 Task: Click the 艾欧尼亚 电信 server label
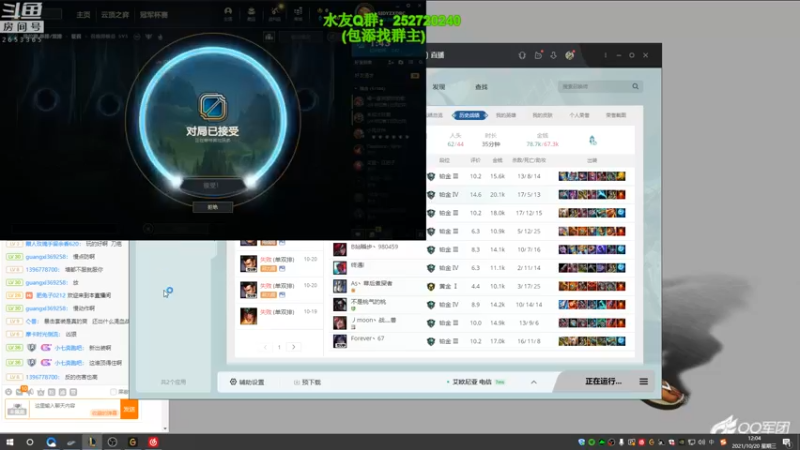[472, 382]
